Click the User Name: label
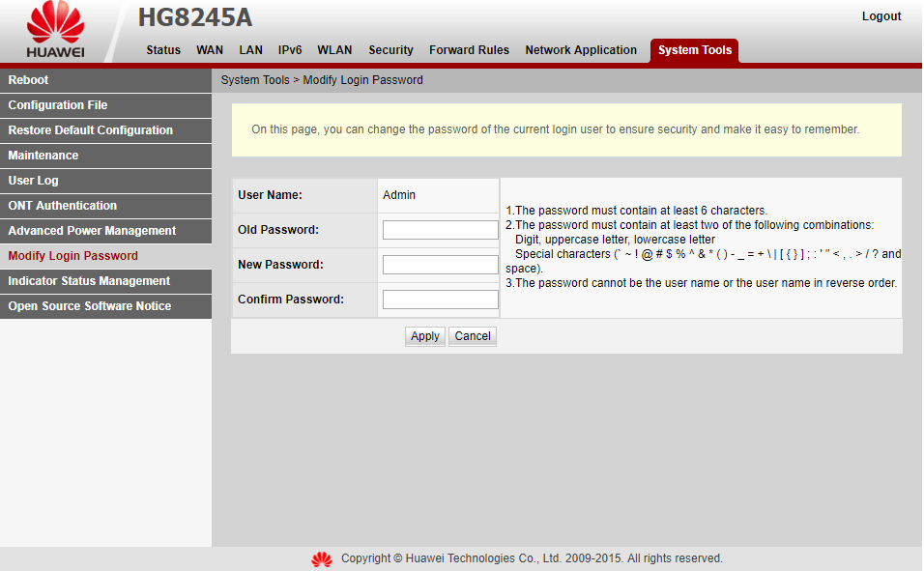 270,195
